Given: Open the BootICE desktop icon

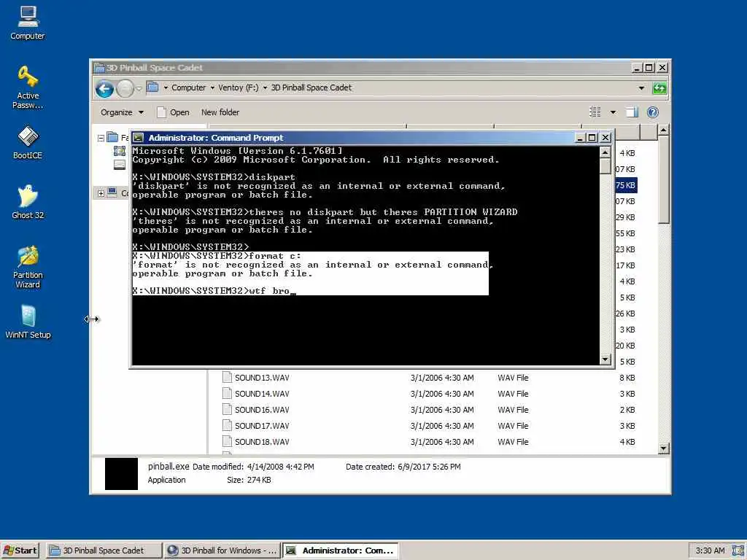Looking at the screenshot, I should coord(28,142).
